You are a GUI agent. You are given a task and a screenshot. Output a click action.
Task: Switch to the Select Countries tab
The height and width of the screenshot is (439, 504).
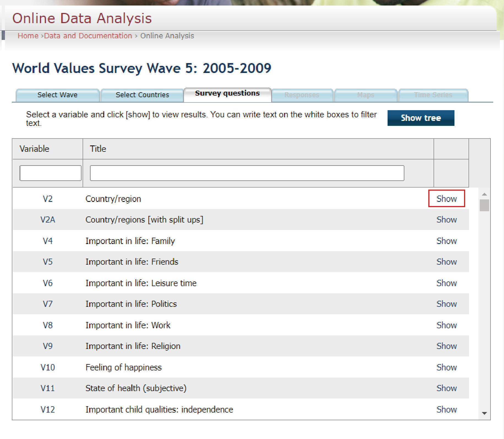[142, 95]
